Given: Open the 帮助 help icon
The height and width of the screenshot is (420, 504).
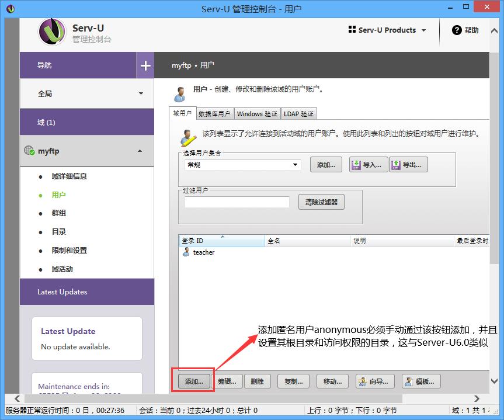Looking at the screenshot, I should tap(457, 30).
